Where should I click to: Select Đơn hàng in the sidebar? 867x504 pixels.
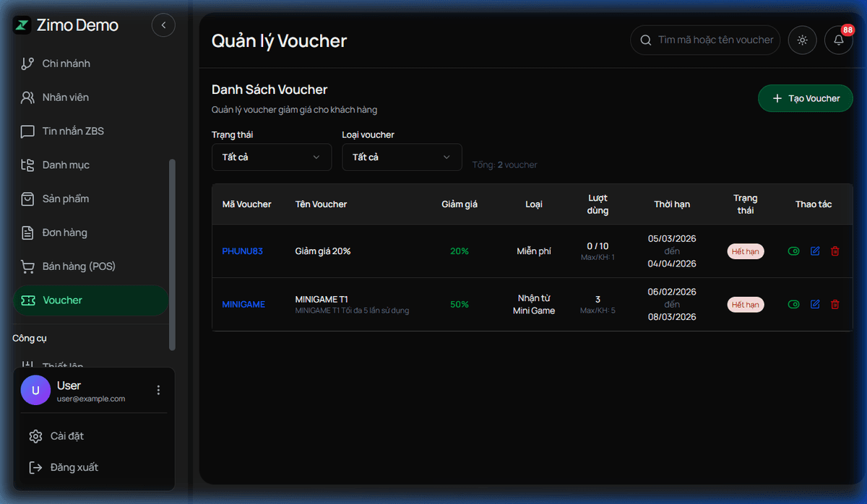(64, 233)
